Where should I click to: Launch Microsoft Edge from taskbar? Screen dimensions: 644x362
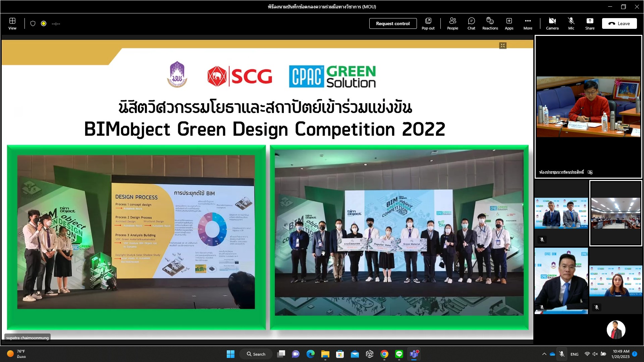pos(310,354)
